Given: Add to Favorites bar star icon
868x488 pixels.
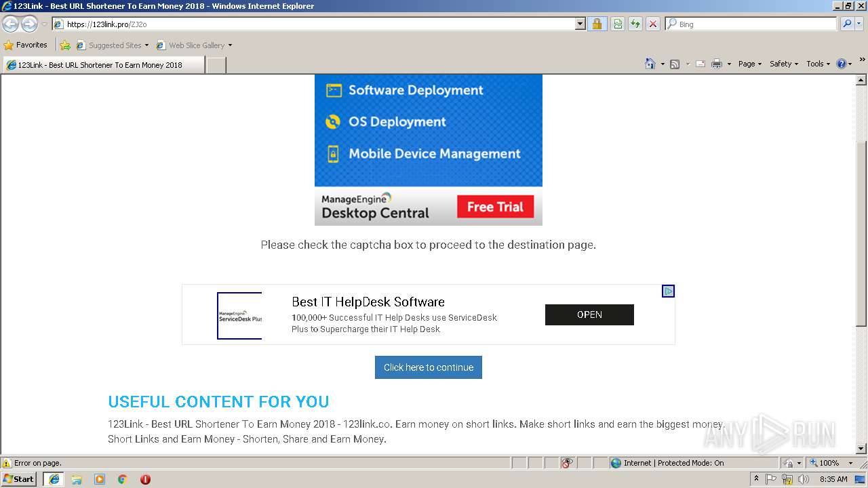Looking at the screenshot, I should click(65, 45).
